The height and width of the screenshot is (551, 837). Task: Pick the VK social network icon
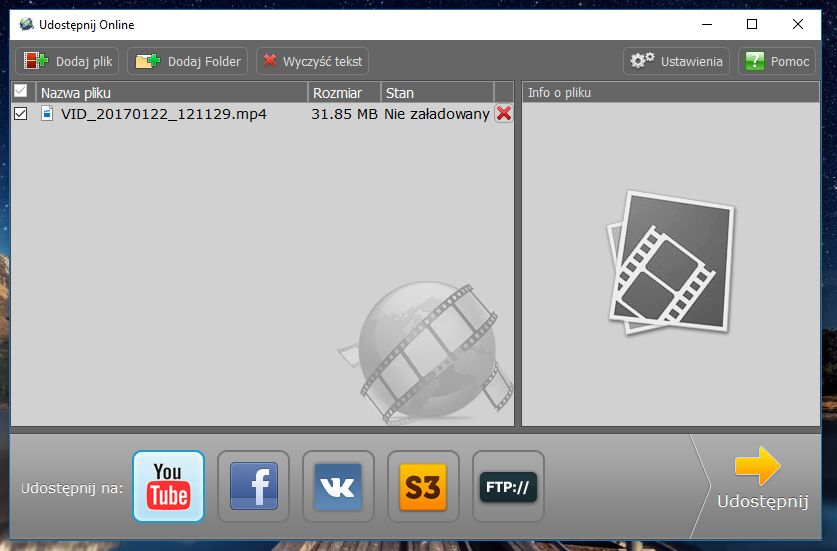(338, 486)
